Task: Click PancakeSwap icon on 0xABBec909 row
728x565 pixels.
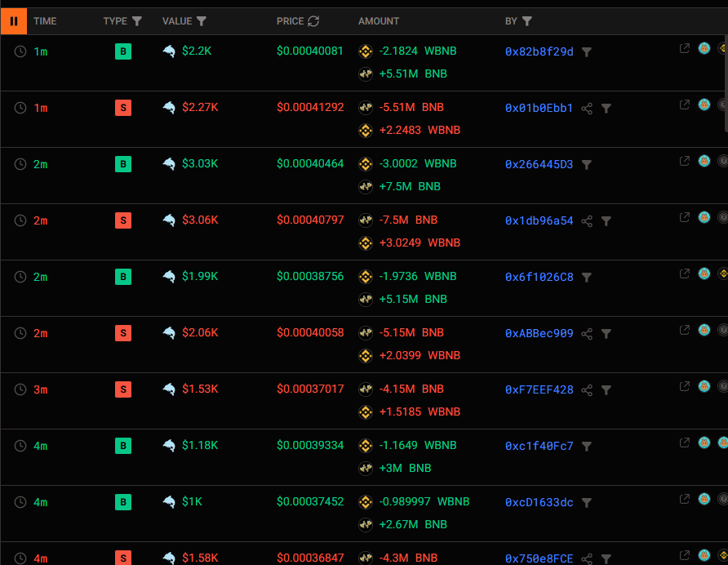Action: tap(704, 330)
